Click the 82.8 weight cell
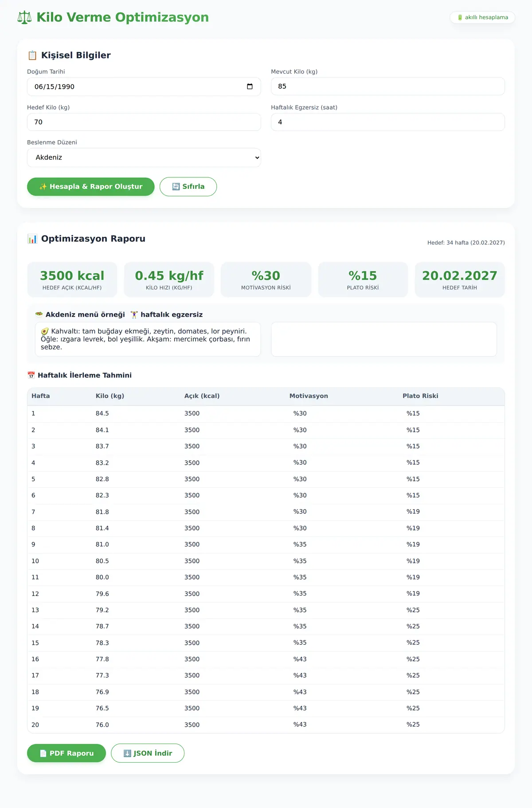This screenshot has width=532, height=808. [x=102, y=479]
